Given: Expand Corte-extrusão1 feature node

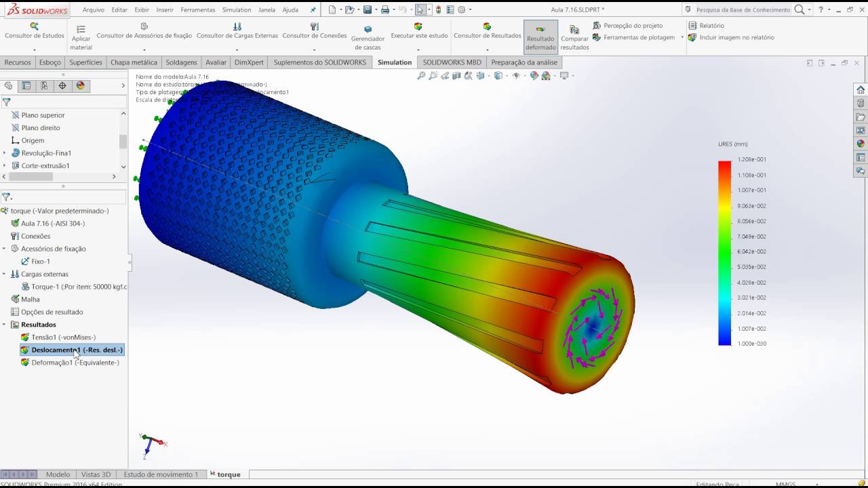Looking at the screenshot, I should [4, 165].
